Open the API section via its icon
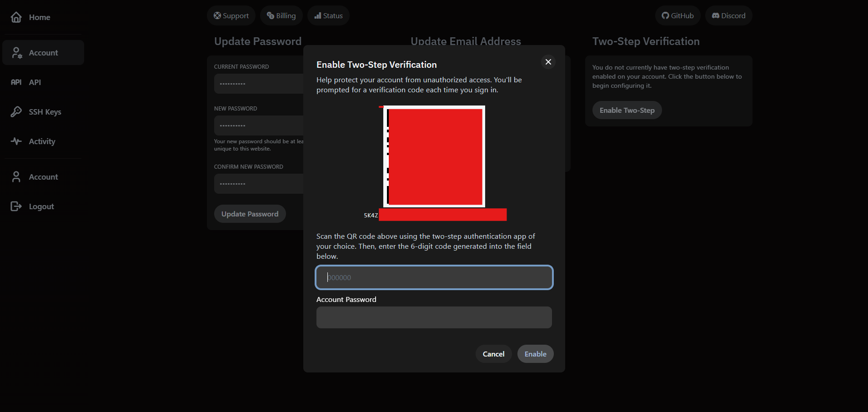The image size is (868, 412). coord(16,82)
